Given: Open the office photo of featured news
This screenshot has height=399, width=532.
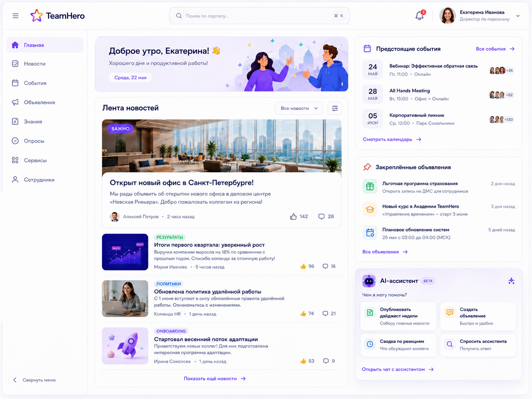Looking at the screenshot, I should click(x=222, y=146).
